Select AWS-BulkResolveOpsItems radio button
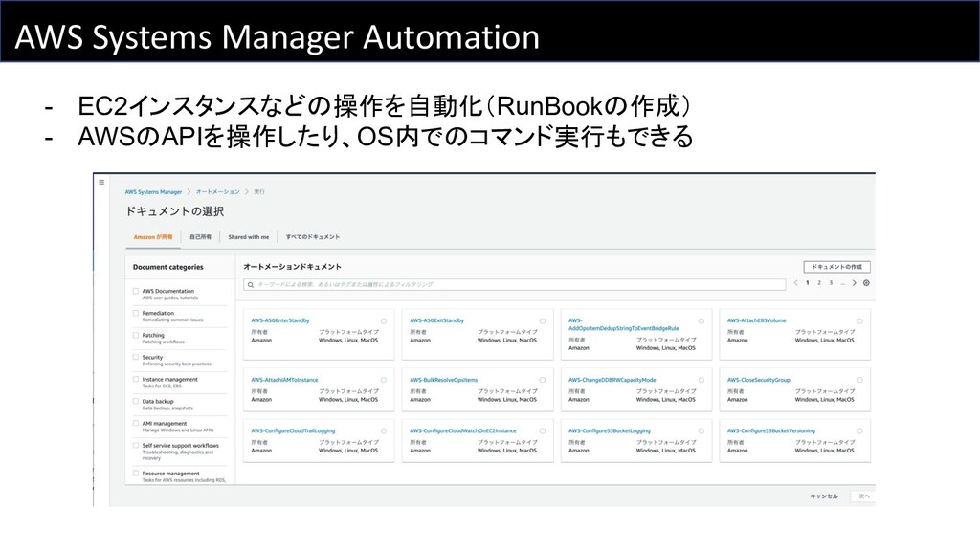This screenshot has height=551, width=980. pos(543,380)
